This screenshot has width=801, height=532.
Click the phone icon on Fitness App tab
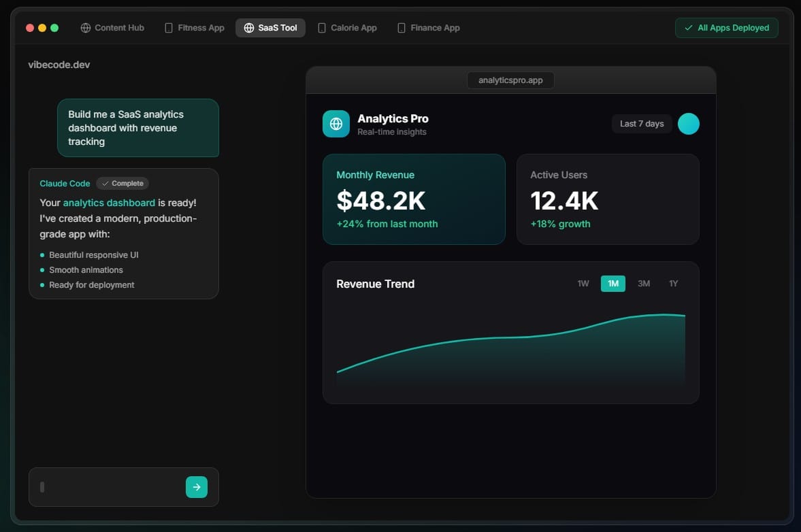pos(169,28)
